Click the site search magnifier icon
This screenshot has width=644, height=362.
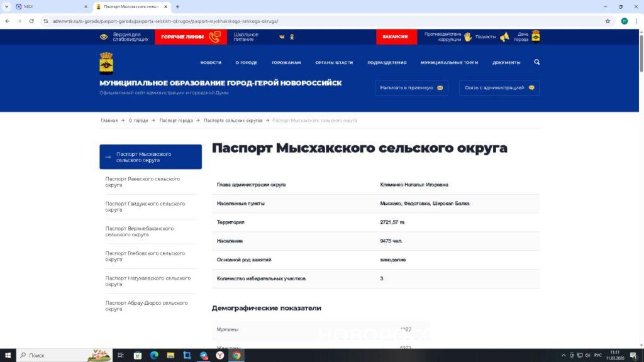tap(536, 62)
